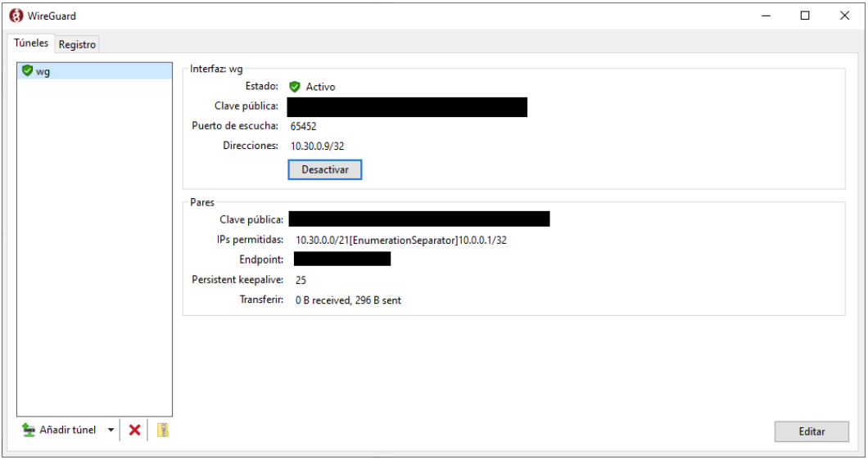The height and width of the screenshot is (460, 868).
Task: Click the allowed IPs value 10.30.0.0/21
Action: coord(322,241)
